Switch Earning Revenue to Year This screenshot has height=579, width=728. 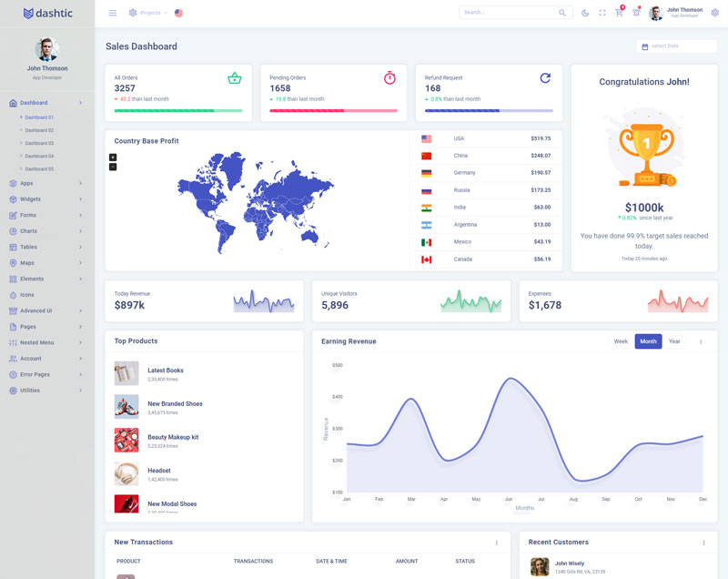coord(674,341)
